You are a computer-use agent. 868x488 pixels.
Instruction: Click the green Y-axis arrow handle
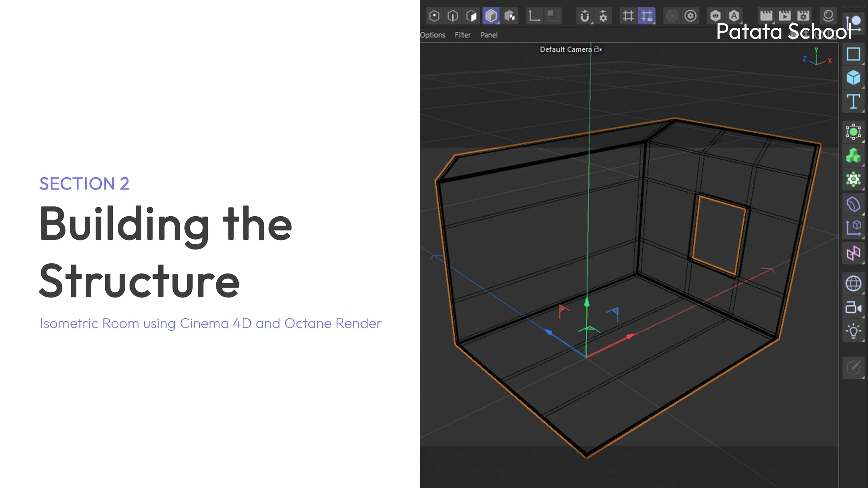[x=587, y=303]
